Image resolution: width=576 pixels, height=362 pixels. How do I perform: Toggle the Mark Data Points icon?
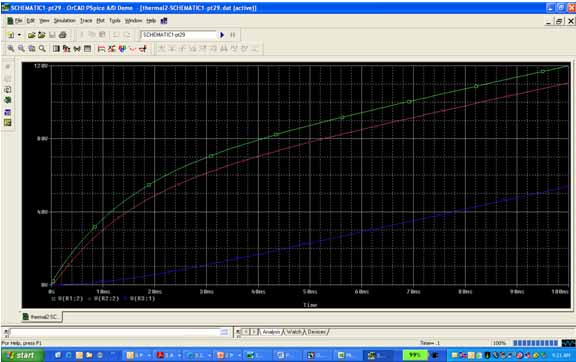(x=133, y=49)
